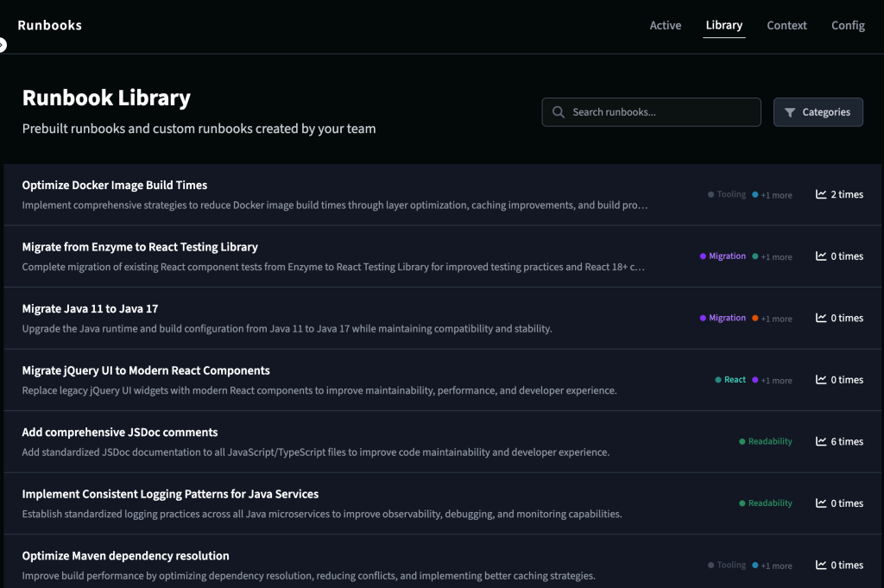Click usage chart icon for Enzyme migration row
The image size is (884, 588).
(821, 256)
